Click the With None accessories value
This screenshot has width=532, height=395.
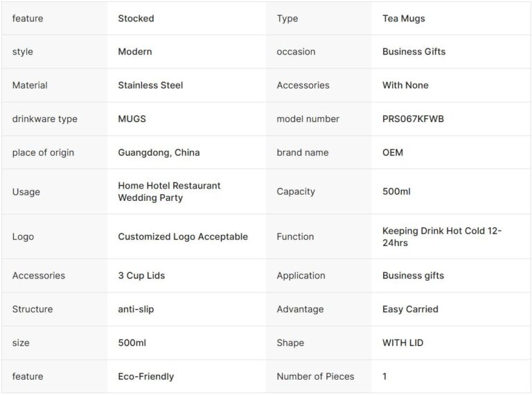[405, 85]
